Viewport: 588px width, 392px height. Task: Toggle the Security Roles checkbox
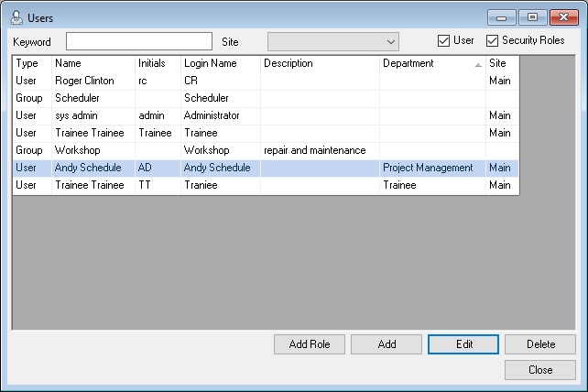493,41
